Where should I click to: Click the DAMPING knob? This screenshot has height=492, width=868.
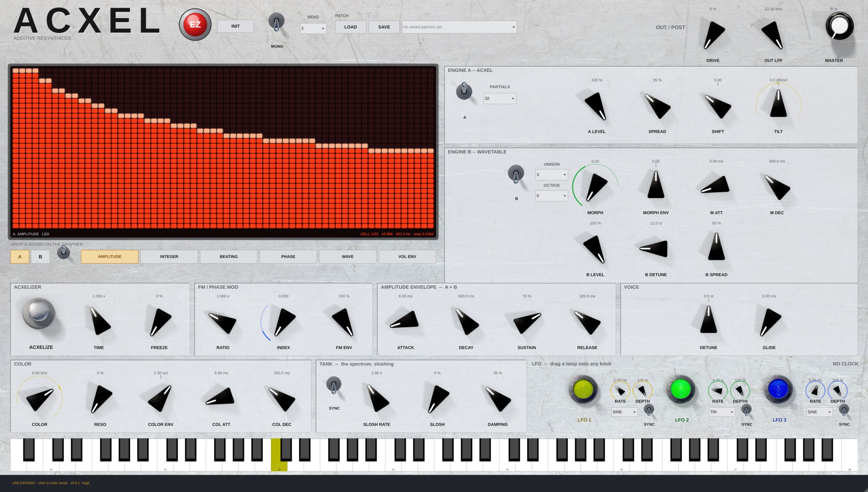tap(498, 398)
